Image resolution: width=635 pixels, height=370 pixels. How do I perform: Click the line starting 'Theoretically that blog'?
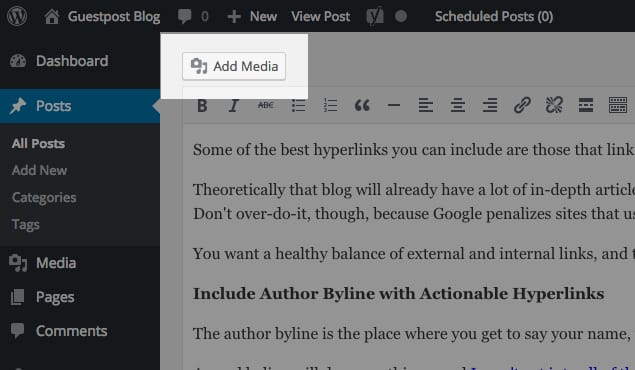click(414, 190)
